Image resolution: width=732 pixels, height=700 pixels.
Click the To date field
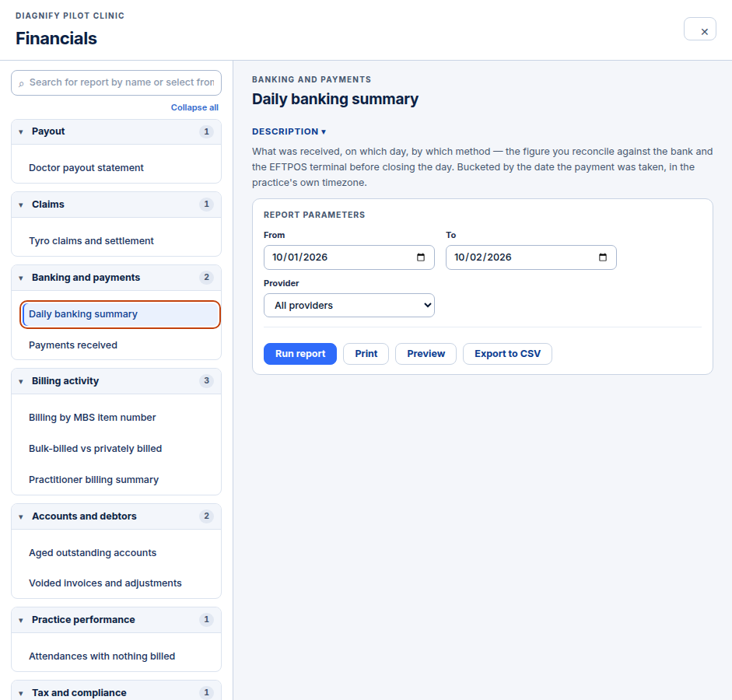(x=531, y=257)
